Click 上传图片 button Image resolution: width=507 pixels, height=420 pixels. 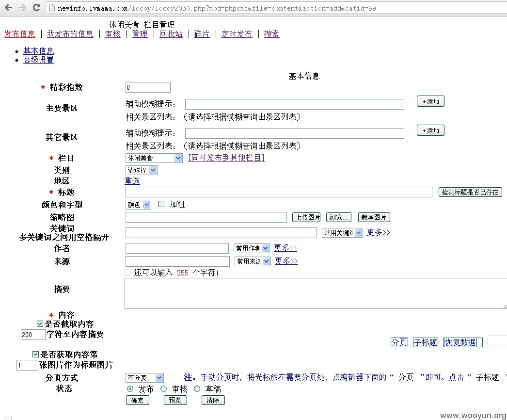306,217
